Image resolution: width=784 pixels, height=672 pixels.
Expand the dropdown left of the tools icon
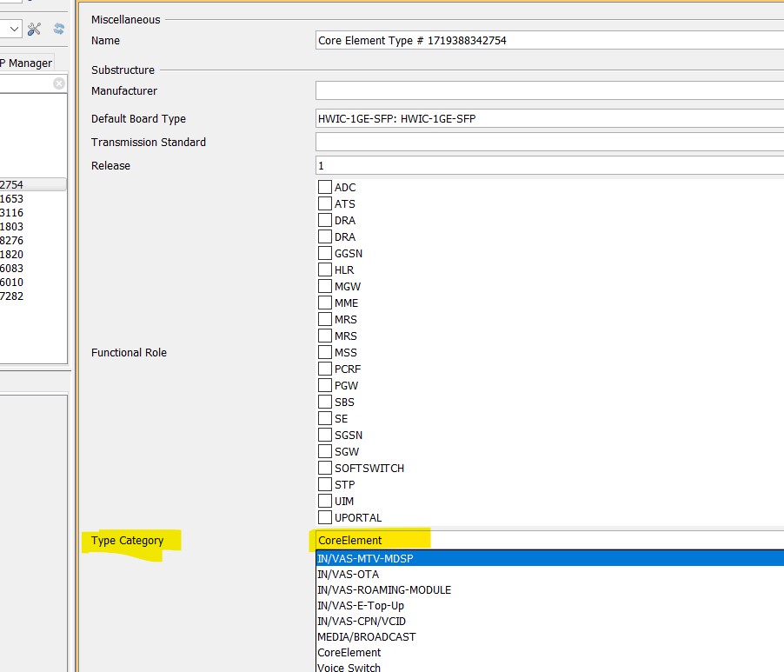click(13, 30)
